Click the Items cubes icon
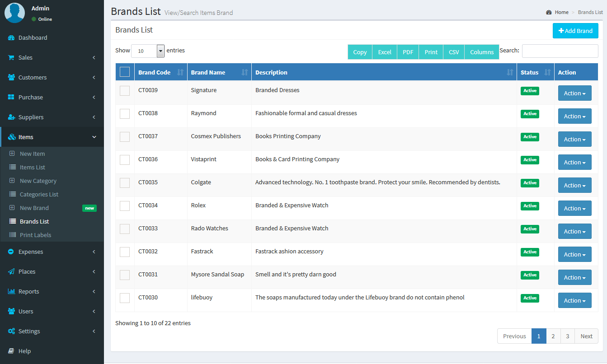Viewport: 607px width, 364px height. coord(12,137)
